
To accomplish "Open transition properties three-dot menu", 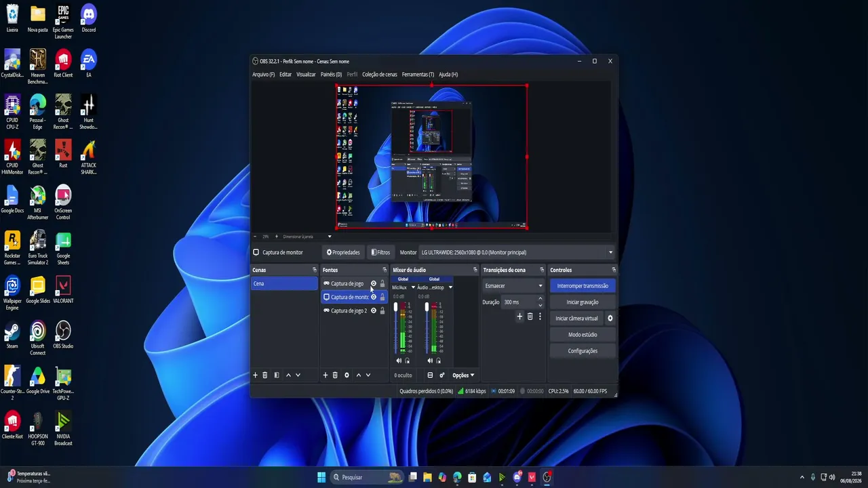I will click(x=540, y=317).
